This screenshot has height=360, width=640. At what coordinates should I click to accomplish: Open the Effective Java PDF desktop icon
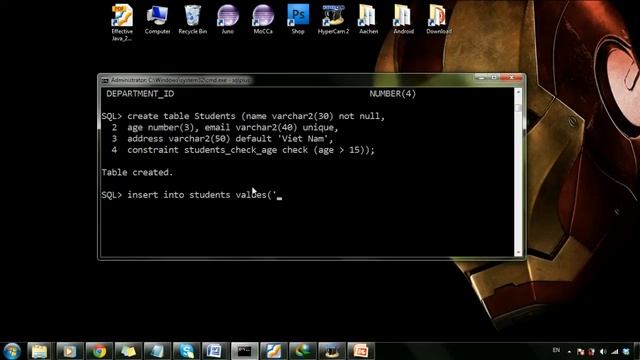click(122, 22)
